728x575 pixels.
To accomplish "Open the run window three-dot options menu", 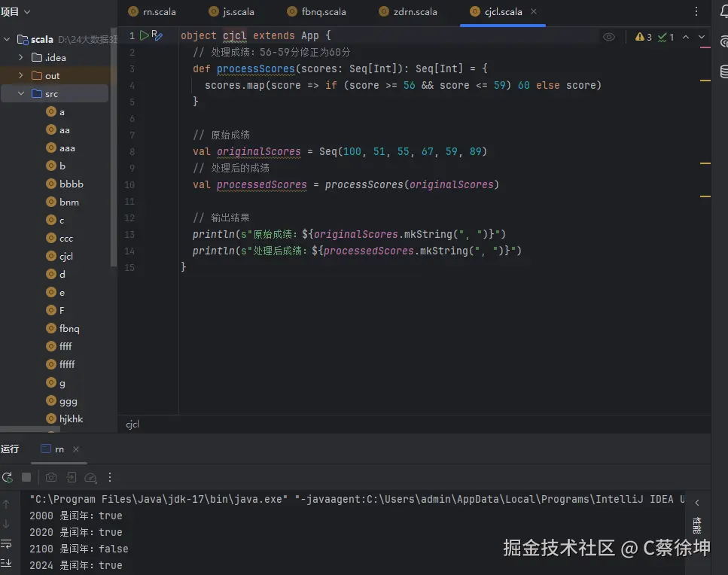I will pos(110,477).
